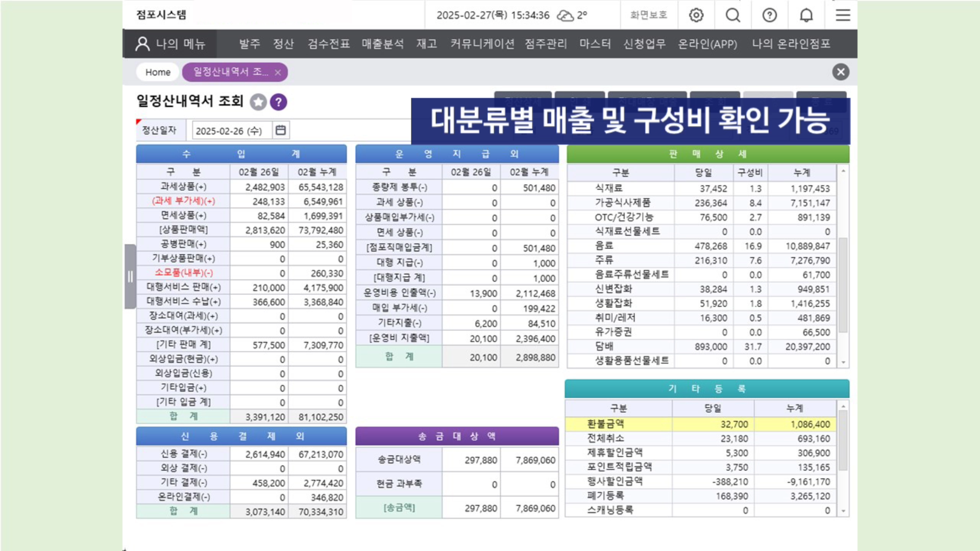Image resolution: width=980 pixels, height=551 pixels.
Task: Expand the collapsed left side panel handle
Action: click(130, 277)
